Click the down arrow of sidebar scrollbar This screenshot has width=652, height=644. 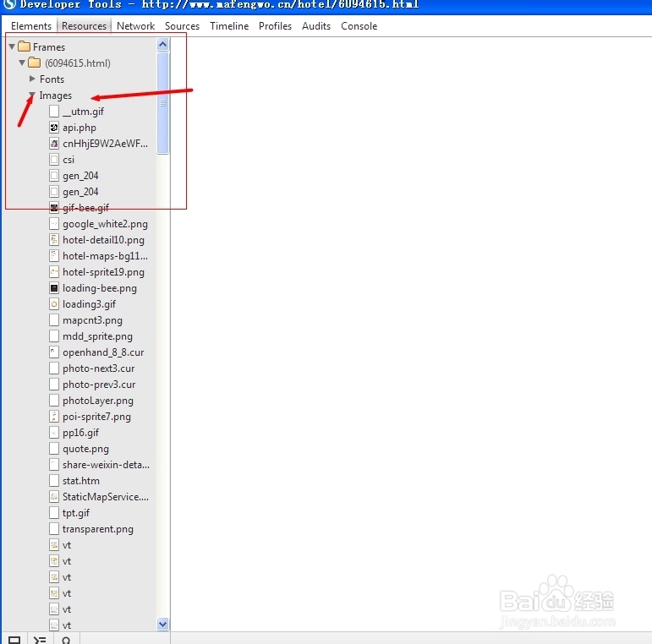tap(163, 624)
